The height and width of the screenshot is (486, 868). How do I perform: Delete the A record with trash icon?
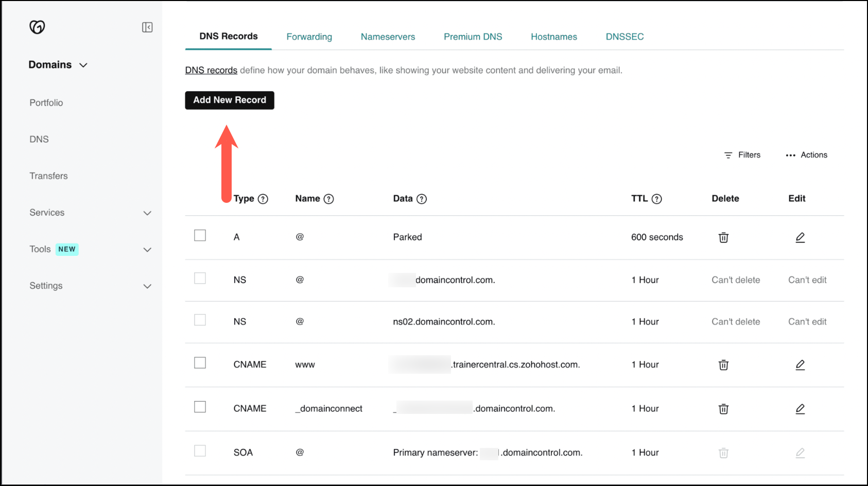tap(723, 237)
